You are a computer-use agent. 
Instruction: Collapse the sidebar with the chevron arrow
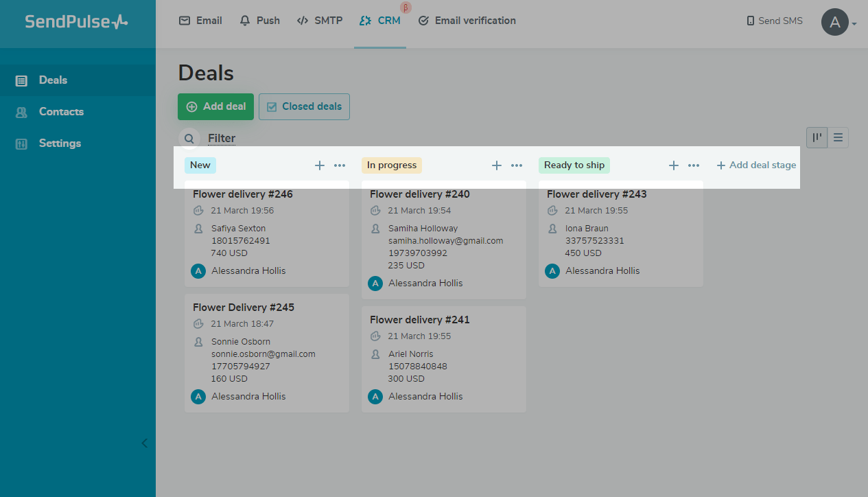coord(144,443)
